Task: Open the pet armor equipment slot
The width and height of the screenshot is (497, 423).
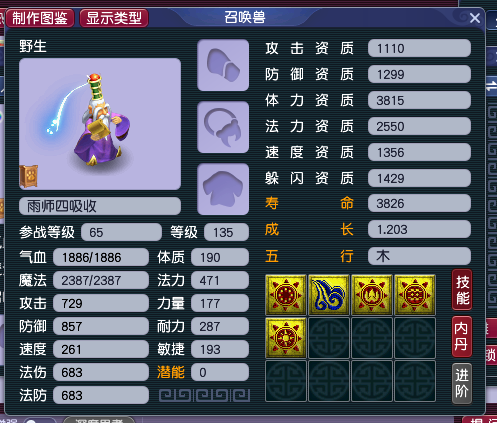Action: tap(223, 189)
